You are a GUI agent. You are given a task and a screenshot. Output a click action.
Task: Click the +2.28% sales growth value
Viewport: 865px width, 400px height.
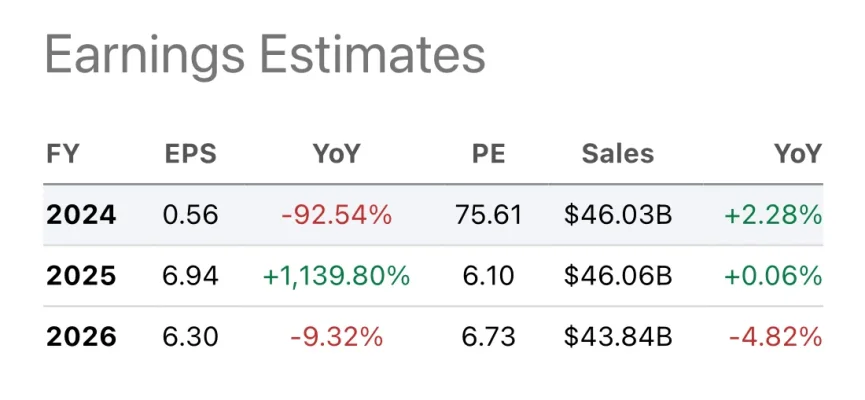click(x=776, y=215)
